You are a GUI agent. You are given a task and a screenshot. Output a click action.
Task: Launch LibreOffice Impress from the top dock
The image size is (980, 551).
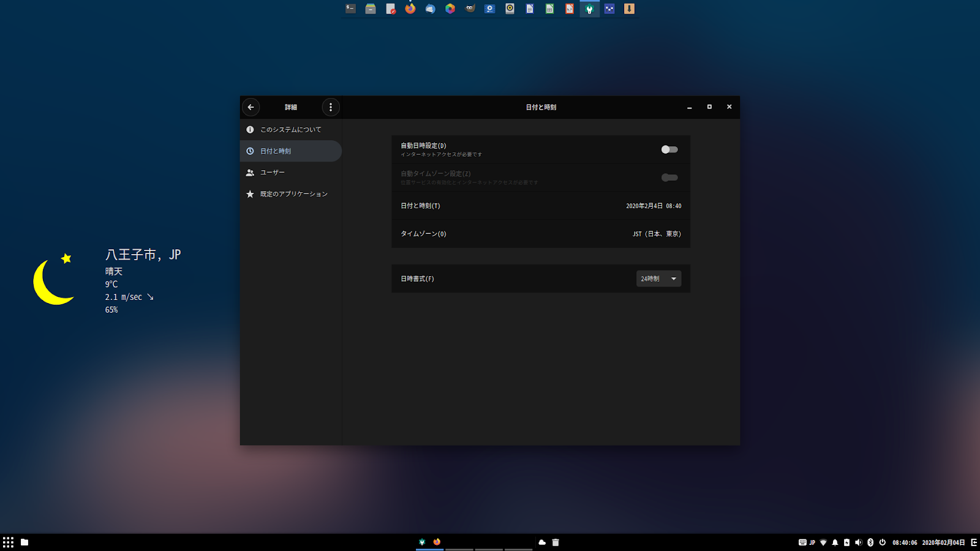tap(570, 9)
